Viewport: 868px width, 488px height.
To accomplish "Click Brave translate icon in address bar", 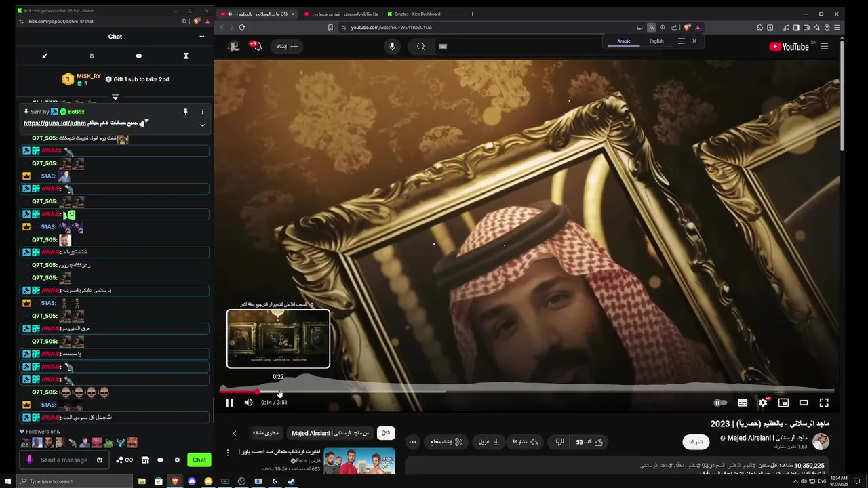I will pos(651,27).
